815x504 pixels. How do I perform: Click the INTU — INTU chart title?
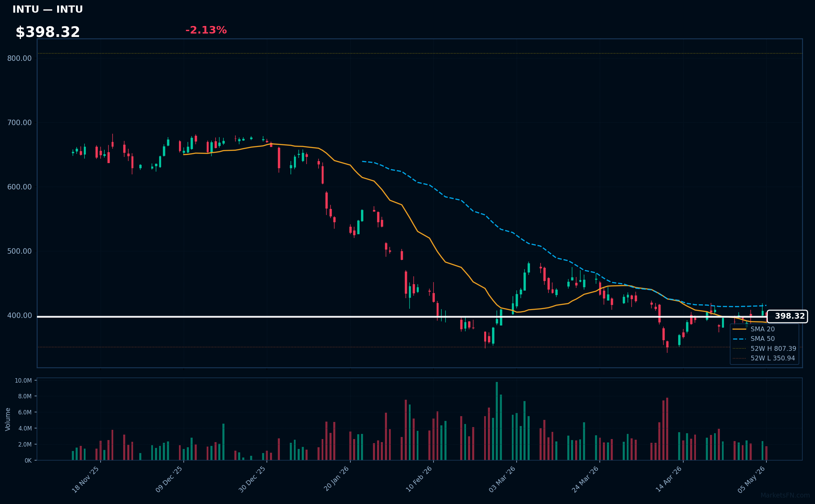click(48, 9)
